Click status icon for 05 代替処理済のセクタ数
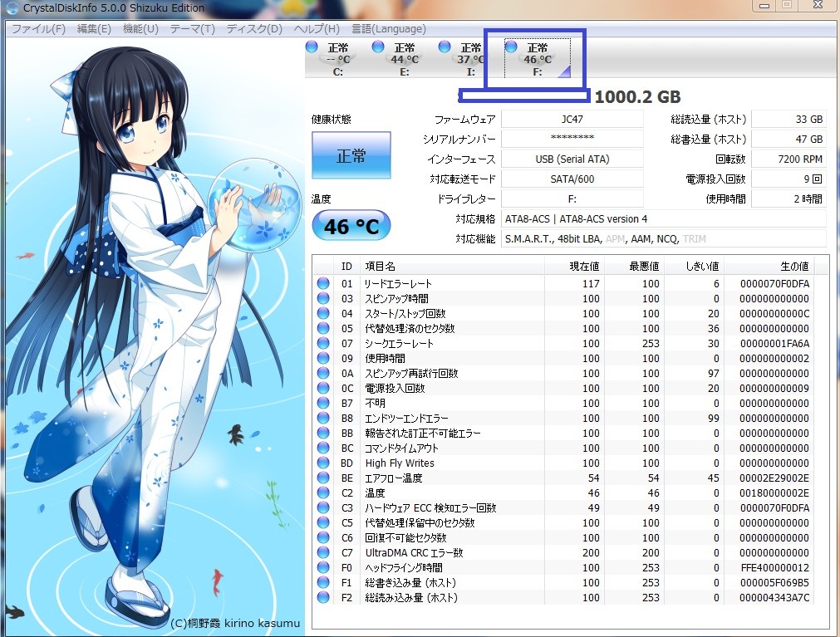Viewport: 840px width, 637px height. [x=323, y=328]
